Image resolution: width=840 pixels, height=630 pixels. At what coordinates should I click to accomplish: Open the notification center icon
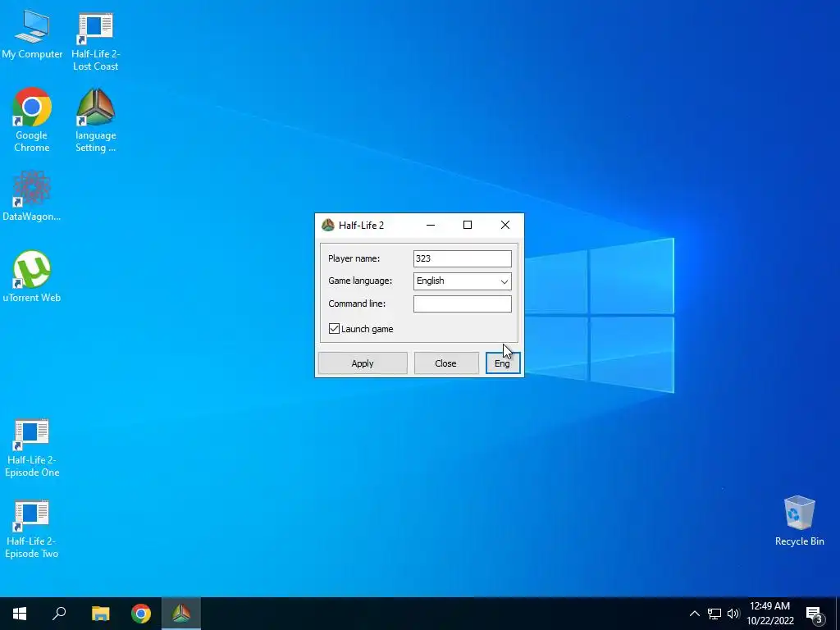point(814,615)
